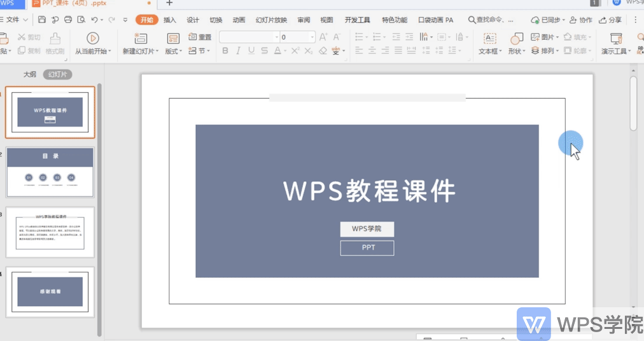Toggle Strikethrough formatting

point(265,50)
